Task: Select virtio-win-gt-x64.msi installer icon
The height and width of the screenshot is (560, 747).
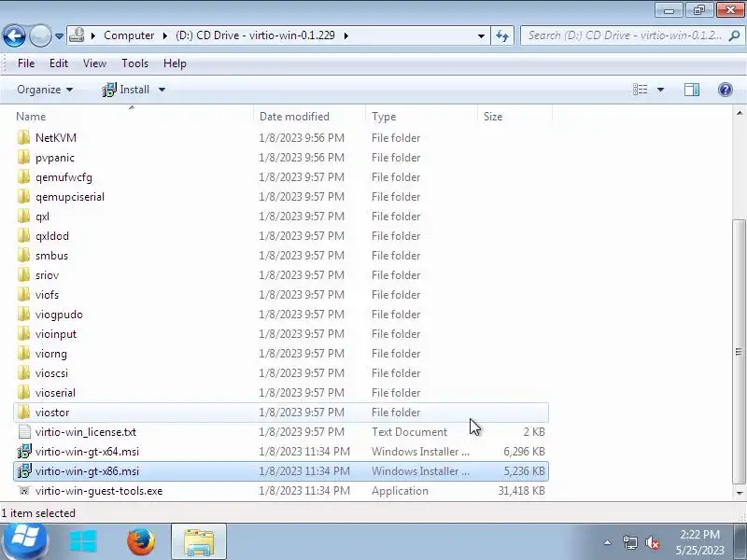Action: pyautogui.click(x=24, y=451)
